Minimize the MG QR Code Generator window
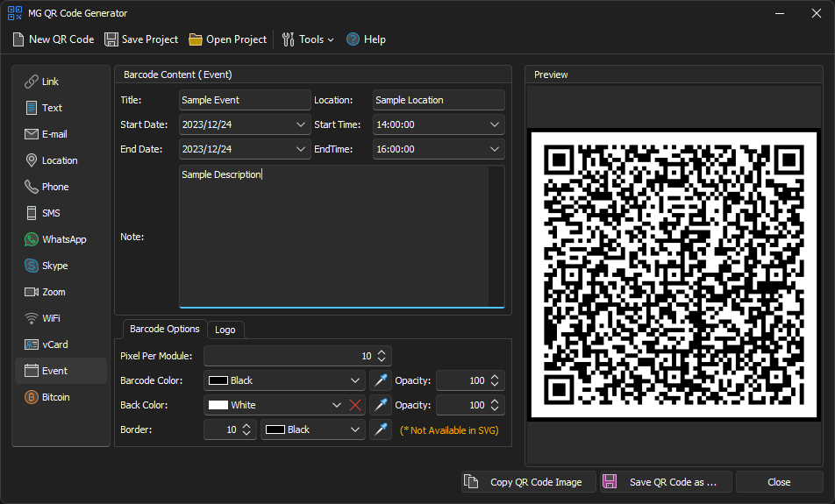 tap(780, 13)
